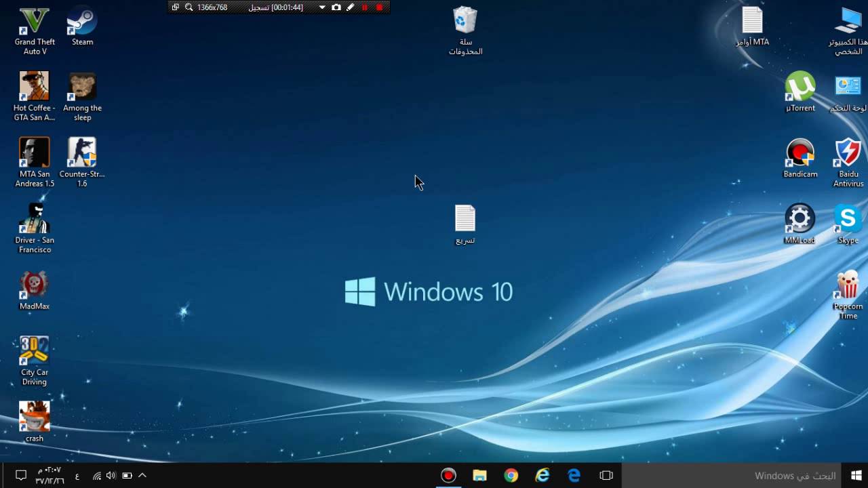Screen dimensions: 868x488
Task: Click the input language indicator
Action: 77,476
